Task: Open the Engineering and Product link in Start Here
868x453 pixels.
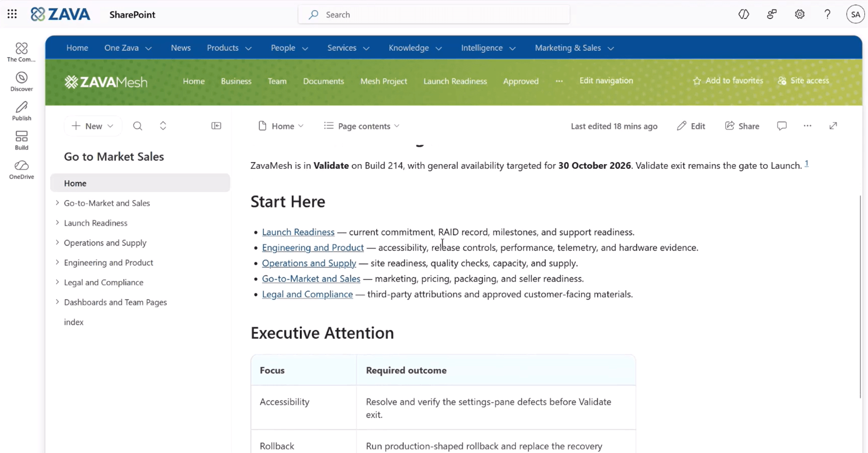Action: pyautogui.click(x=312, y=247)
